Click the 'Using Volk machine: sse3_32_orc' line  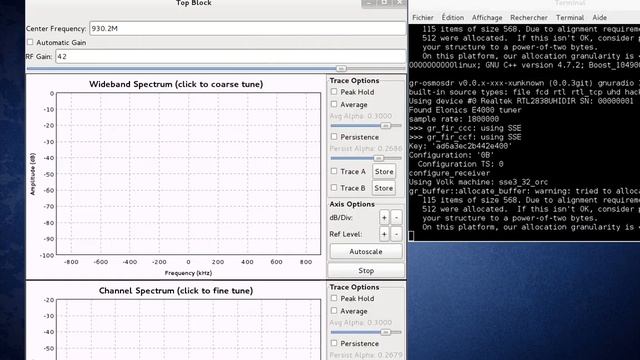coord(478,182)
